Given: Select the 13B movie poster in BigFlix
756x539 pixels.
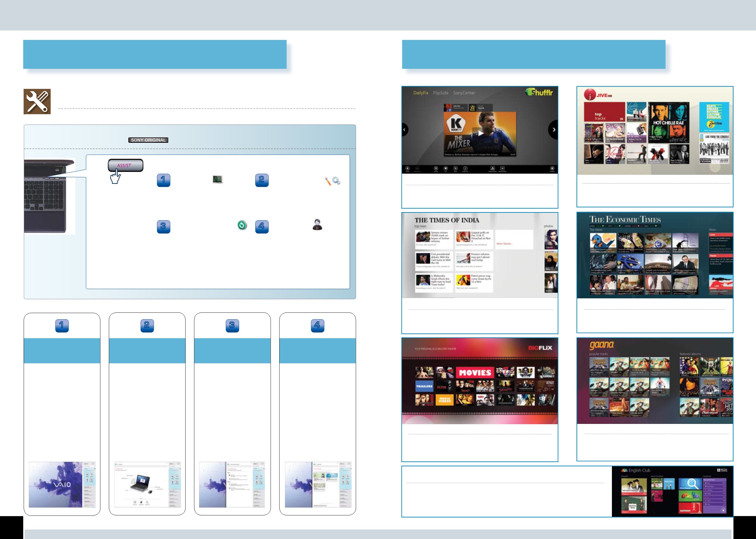Looking at the screenshot, I should [x=546, y=400].
